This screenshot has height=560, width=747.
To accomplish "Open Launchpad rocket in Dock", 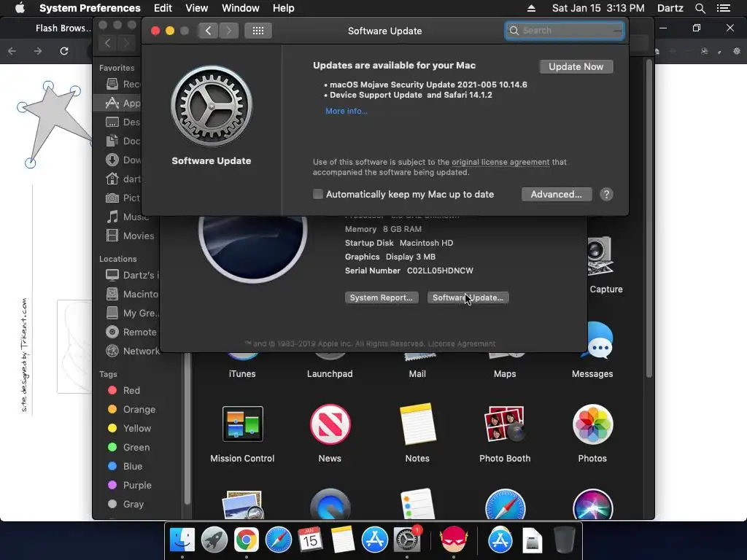I will coord(214,540).
